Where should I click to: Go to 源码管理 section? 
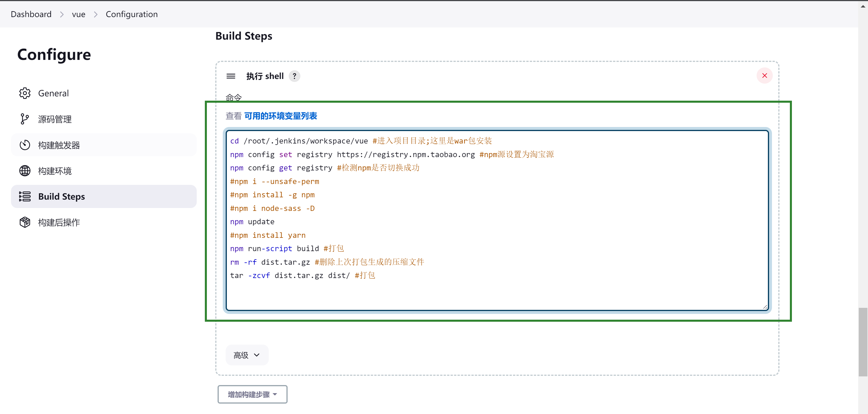click(104, 119)
